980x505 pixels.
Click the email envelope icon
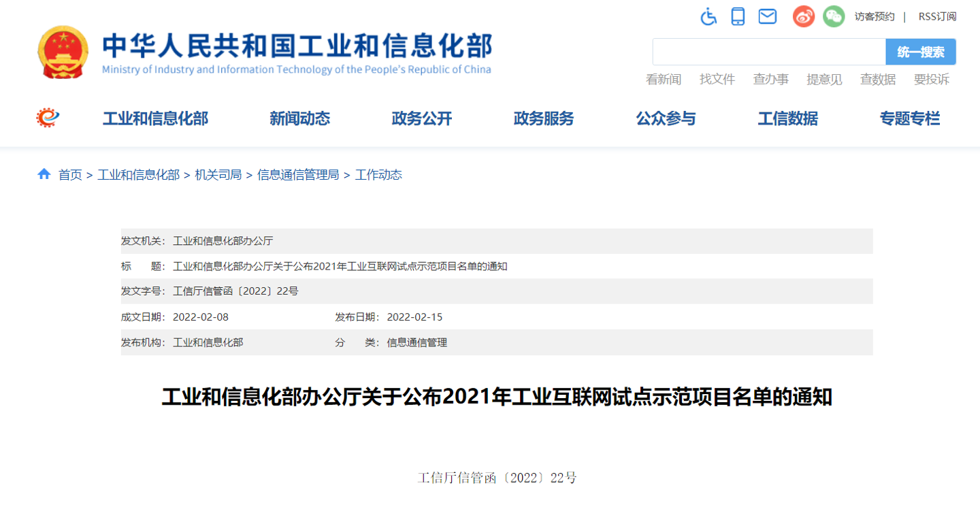[x=768, y=16]
